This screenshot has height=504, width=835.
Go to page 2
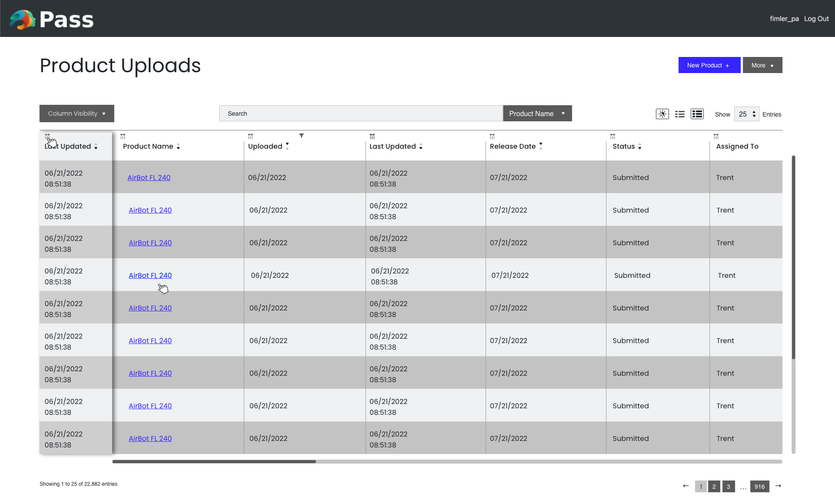(714, 486)
